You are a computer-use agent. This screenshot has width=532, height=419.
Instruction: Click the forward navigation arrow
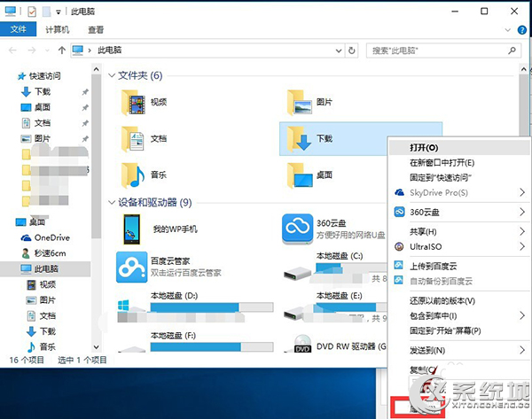point(32,50)
